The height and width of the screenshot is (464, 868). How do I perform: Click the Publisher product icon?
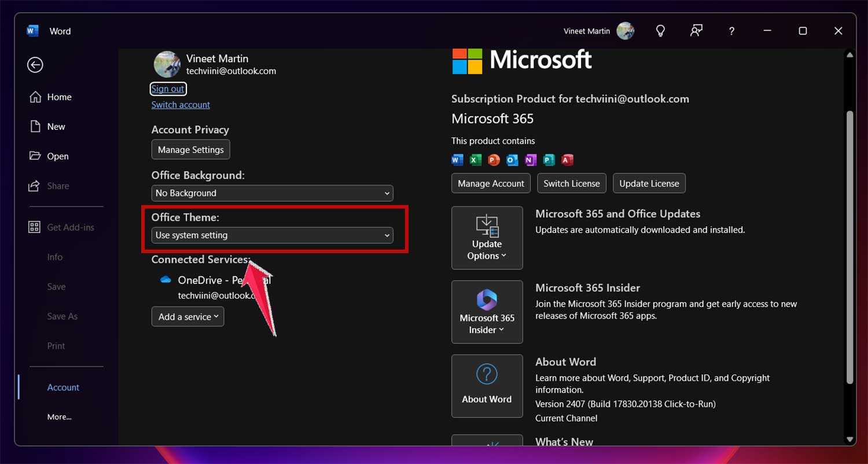(x=549, y=160)
